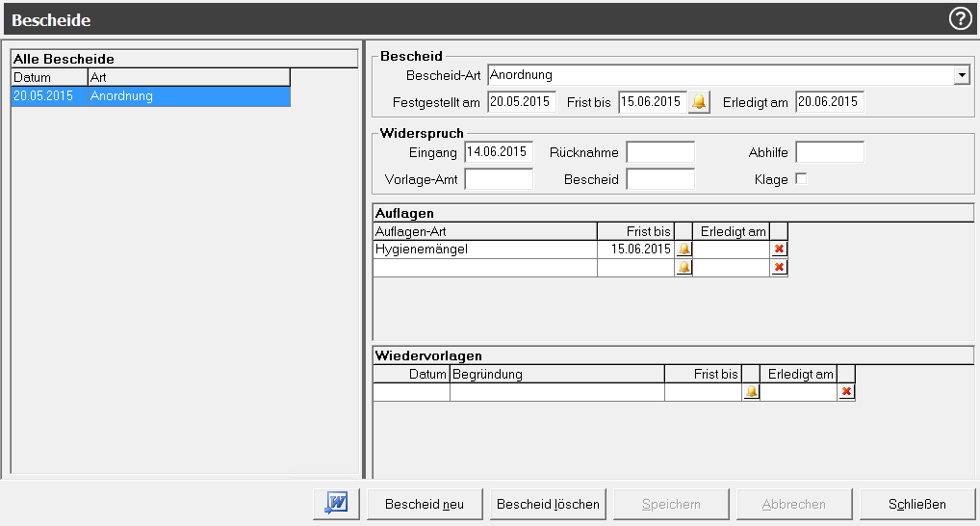Open the Word export icon button
980x526 pixels.
(336, 504)
